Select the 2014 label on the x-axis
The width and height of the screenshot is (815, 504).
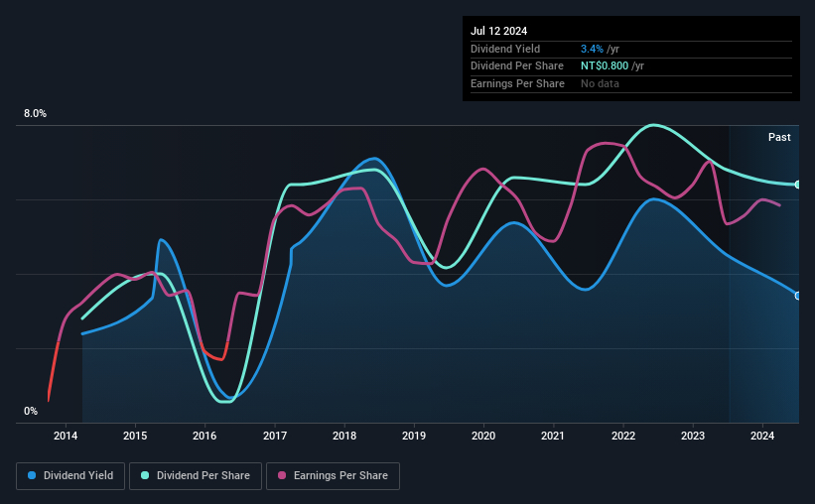[x=66, y=436]
